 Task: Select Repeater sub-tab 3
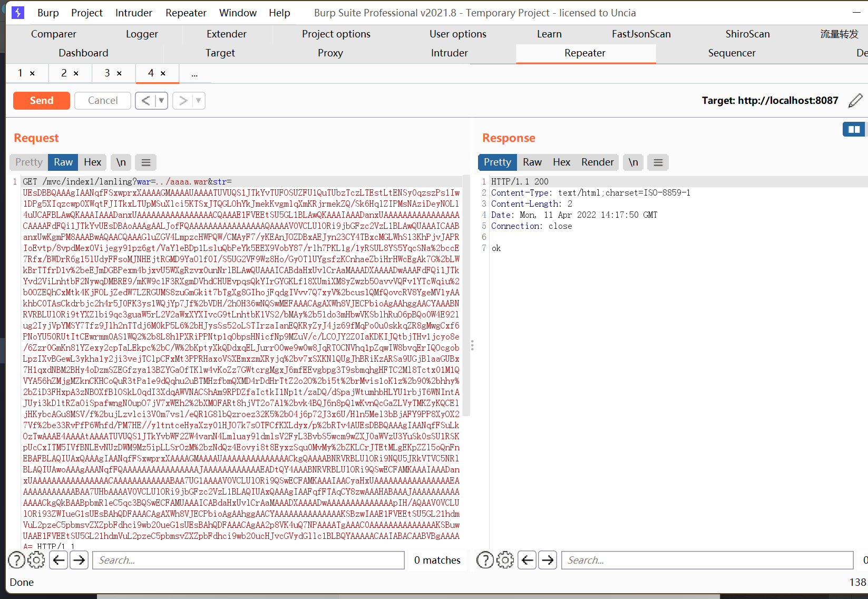(x=107, y=73)
